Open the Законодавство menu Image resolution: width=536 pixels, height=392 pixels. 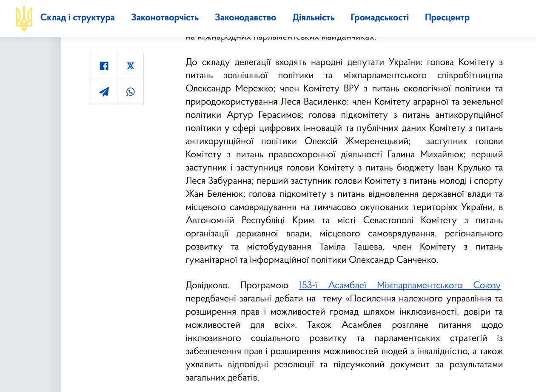point(245,17)
